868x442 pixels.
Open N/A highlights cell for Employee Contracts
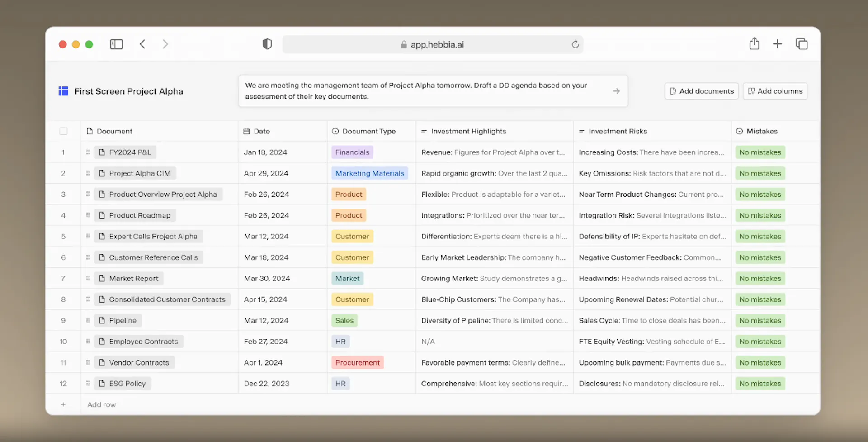pyautogui.click(x=494, y=342)
